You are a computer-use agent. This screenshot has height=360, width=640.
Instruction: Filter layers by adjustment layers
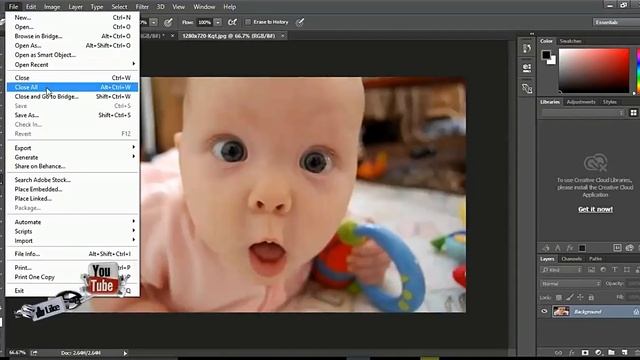click(603, 269)
